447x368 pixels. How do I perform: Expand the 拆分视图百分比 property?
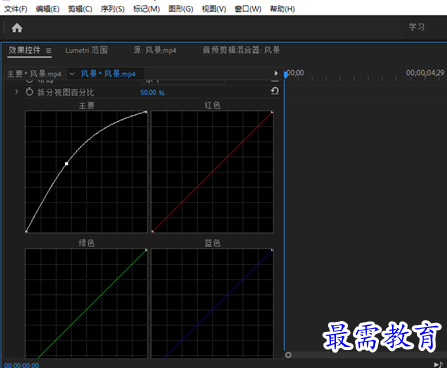(x=17, y=92)
